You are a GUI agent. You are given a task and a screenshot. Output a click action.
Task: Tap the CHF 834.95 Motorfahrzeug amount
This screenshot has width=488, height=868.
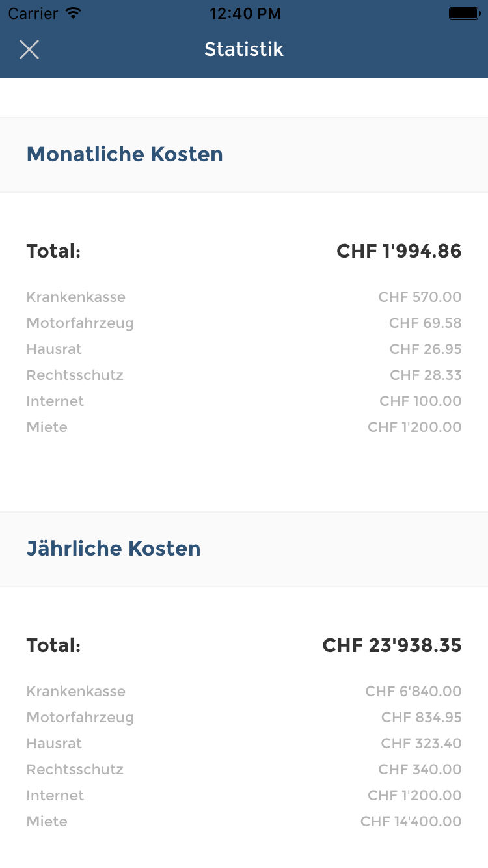421,718
